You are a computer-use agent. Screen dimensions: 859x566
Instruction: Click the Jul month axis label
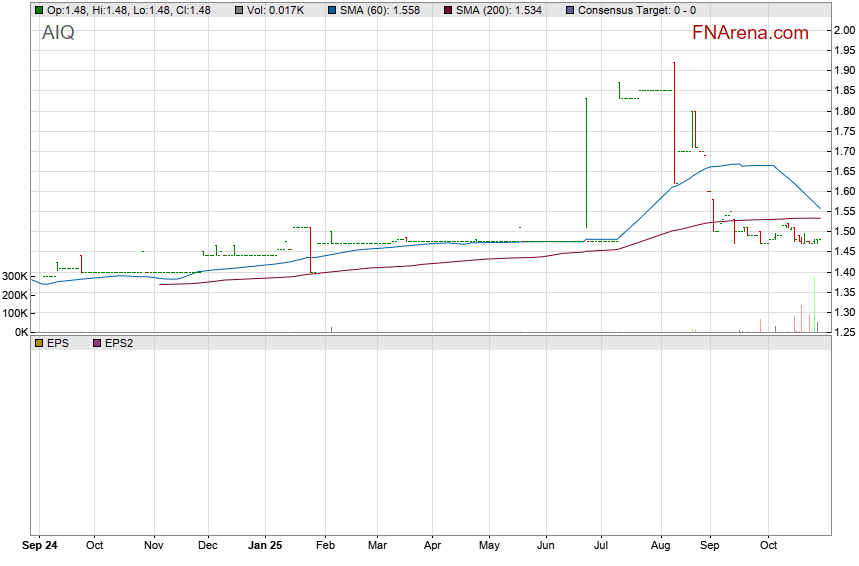[602, 546]
